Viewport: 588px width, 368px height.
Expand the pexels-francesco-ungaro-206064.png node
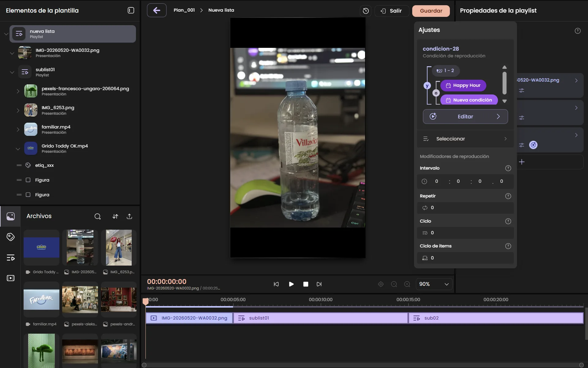coord(18,91)
